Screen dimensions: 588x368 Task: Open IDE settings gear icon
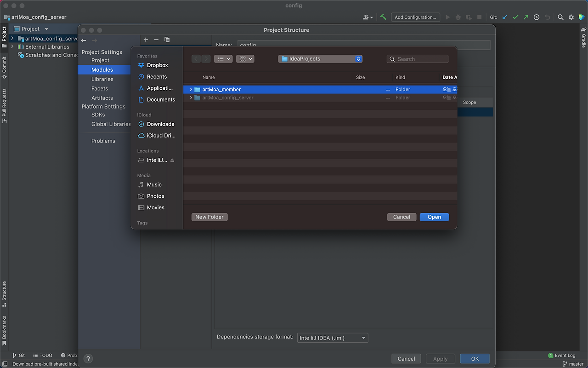coord(571,17)
